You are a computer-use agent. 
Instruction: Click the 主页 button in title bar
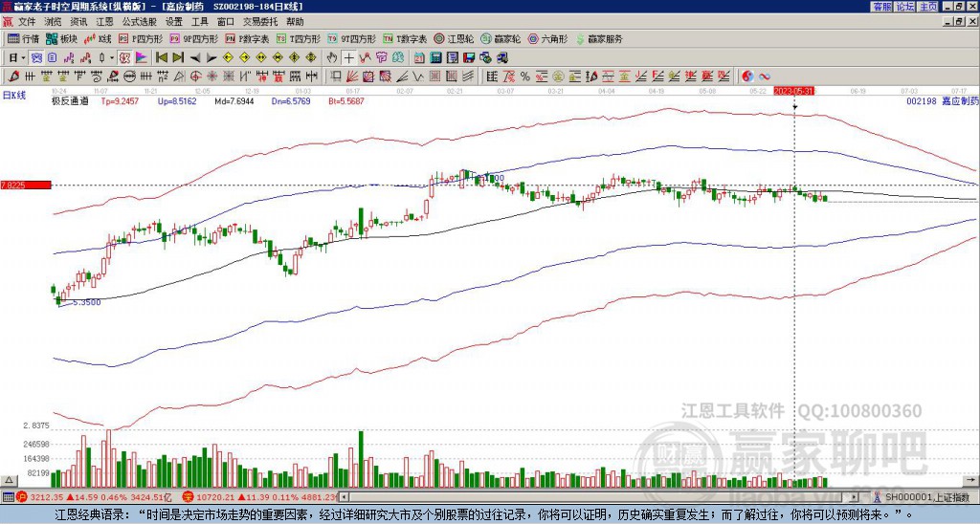pos(927,7)
